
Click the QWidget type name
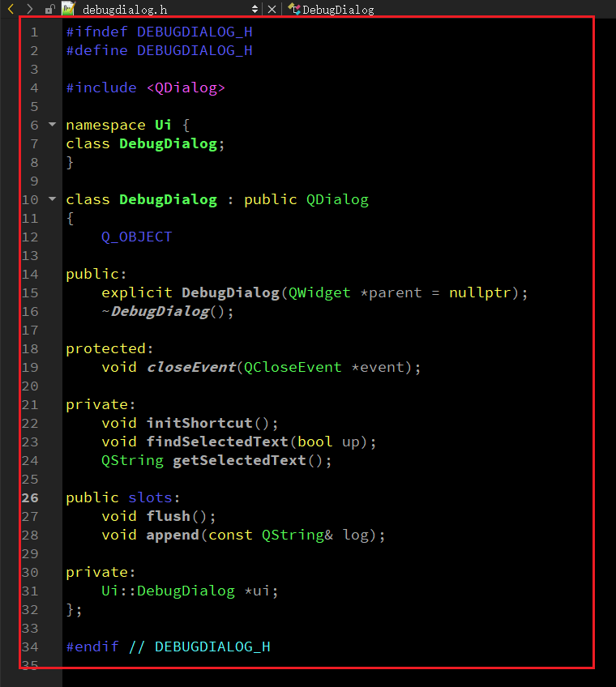[x=319, y=292]
